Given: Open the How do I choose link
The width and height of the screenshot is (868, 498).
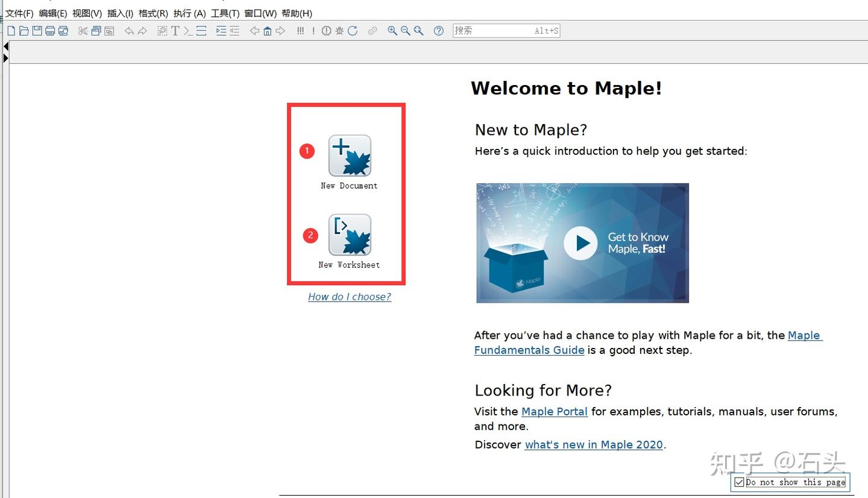Looking at the screenshot, I should (349, 297).
